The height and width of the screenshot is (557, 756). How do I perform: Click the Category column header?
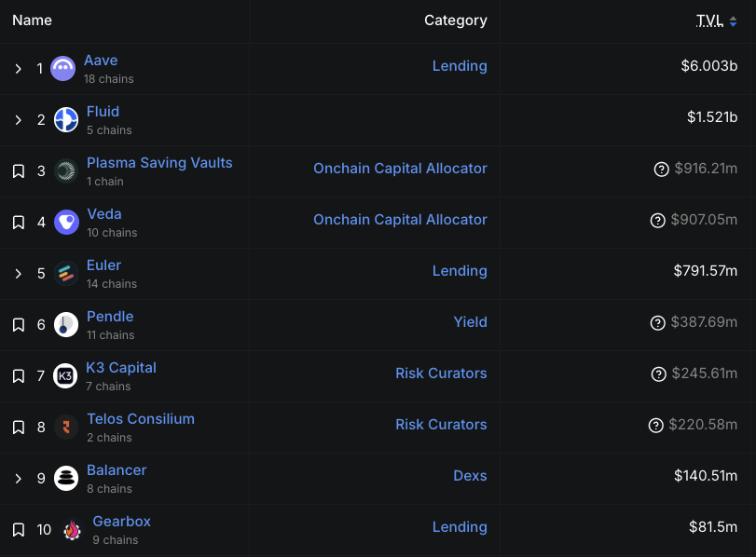(455, 20)
